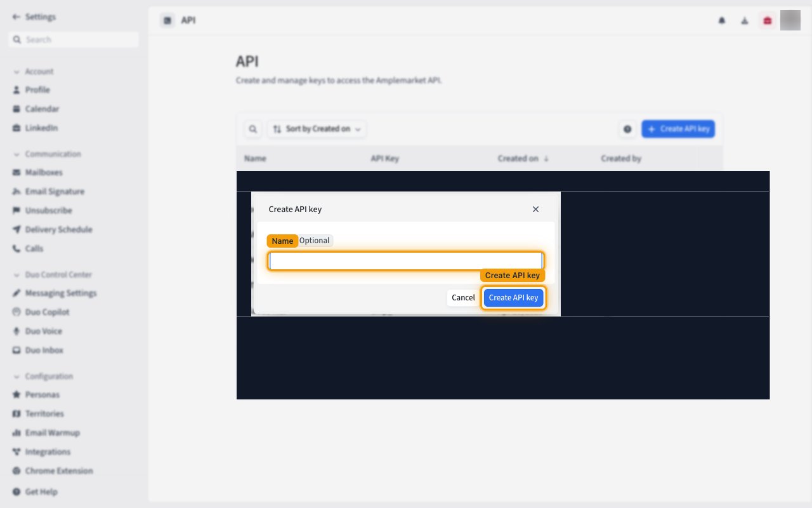Open Email Warmup settings
Viewport: 812px width, 508px height.
click(x=52, y=433)
